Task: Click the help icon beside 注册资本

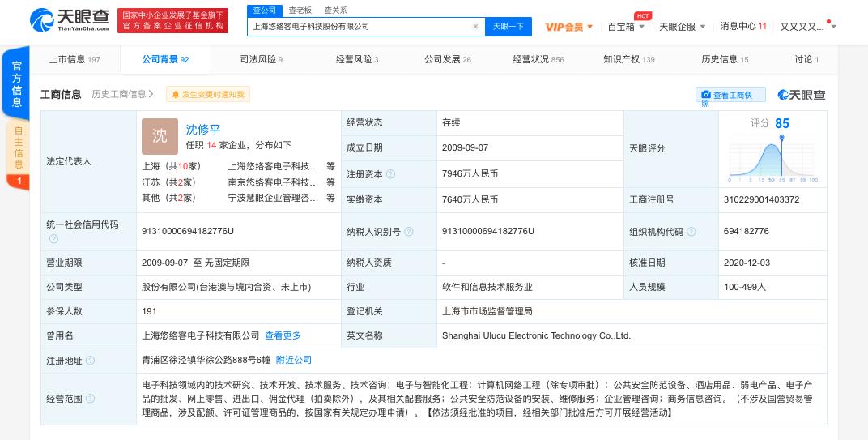Action: click(x=391, y=174)
